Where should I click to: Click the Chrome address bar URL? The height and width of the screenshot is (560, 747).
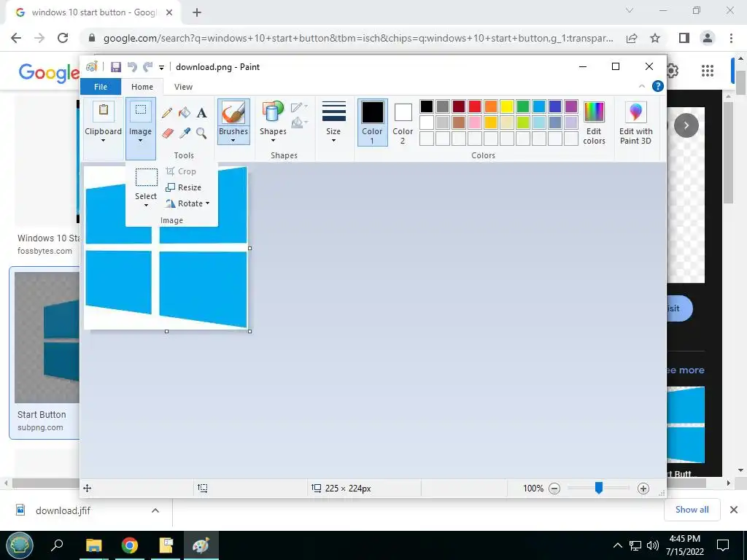358,38
